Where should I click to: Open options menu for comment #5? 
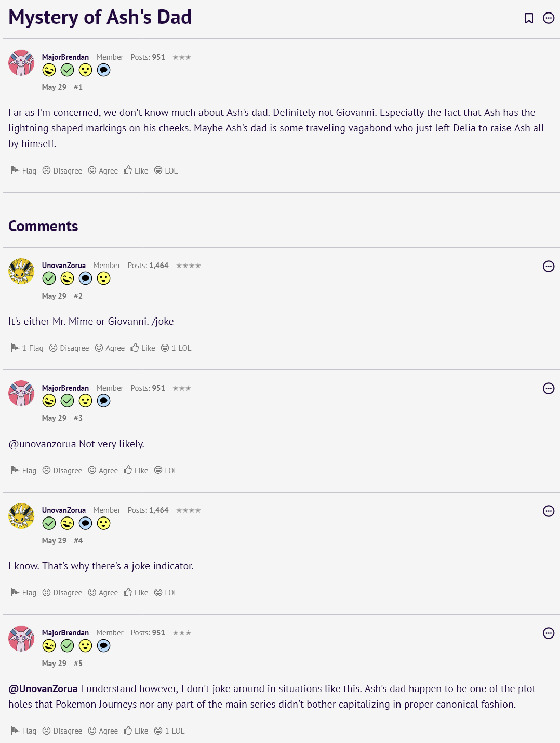pos(549,633)
